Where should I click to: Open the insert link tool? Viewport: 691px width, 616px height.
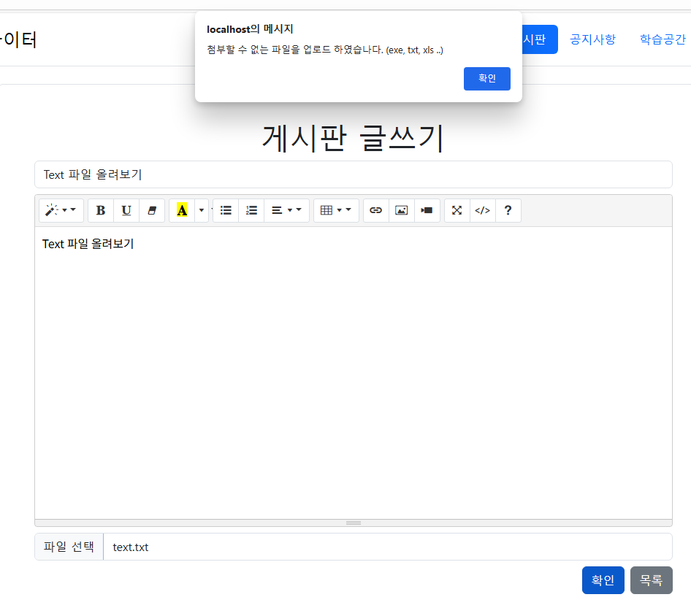coord(376,210)
